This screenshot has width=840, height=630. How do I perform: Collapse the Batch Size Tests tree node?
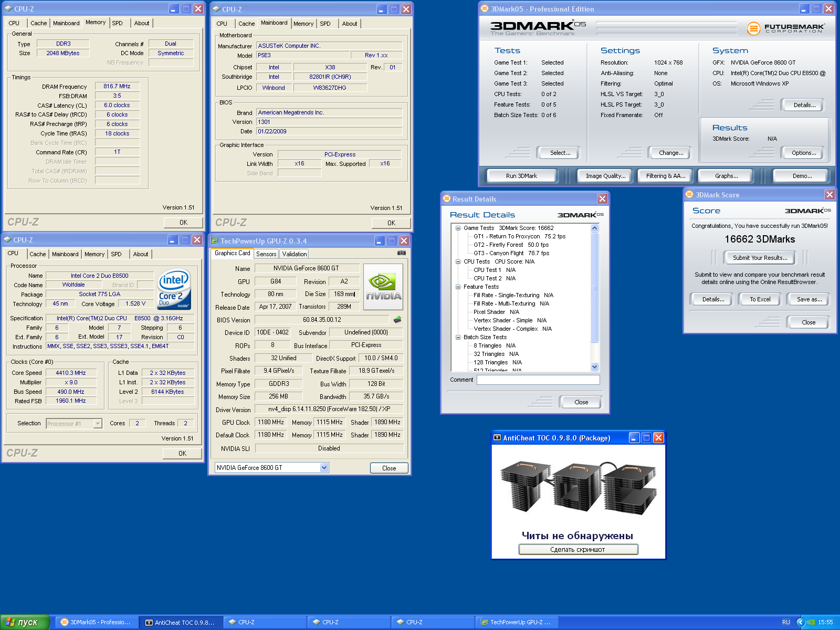[x=458, y=337]
